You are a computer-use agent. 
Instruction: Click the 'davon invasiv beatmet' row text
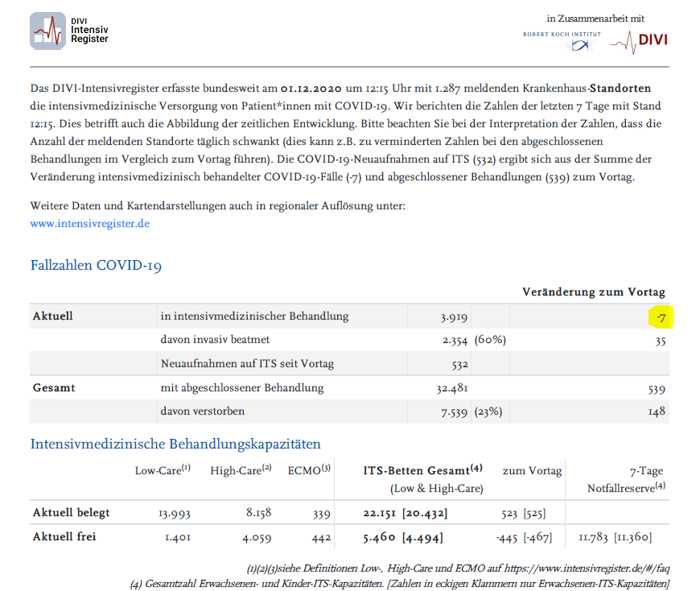(x=216, y=340)
